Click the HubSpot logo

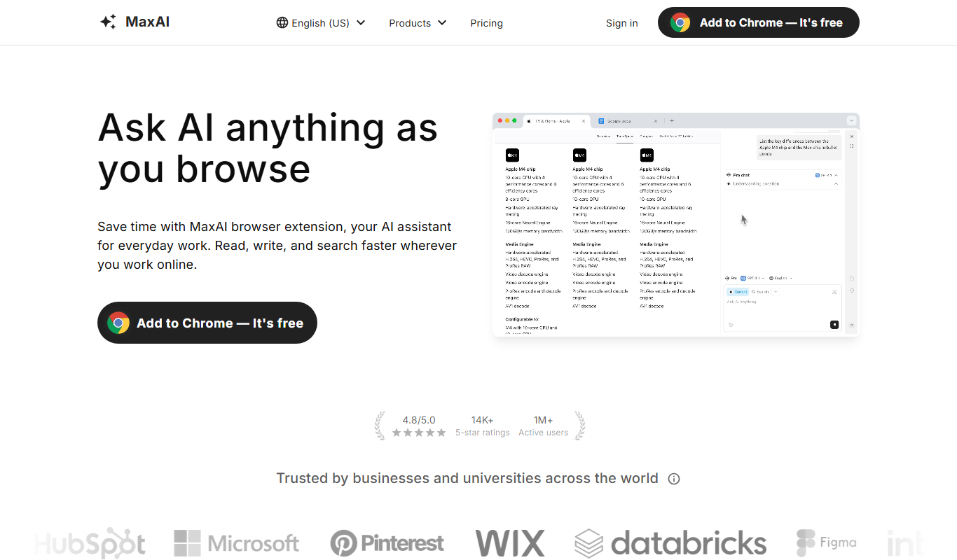pyautogui.click(x=90, y=543)
